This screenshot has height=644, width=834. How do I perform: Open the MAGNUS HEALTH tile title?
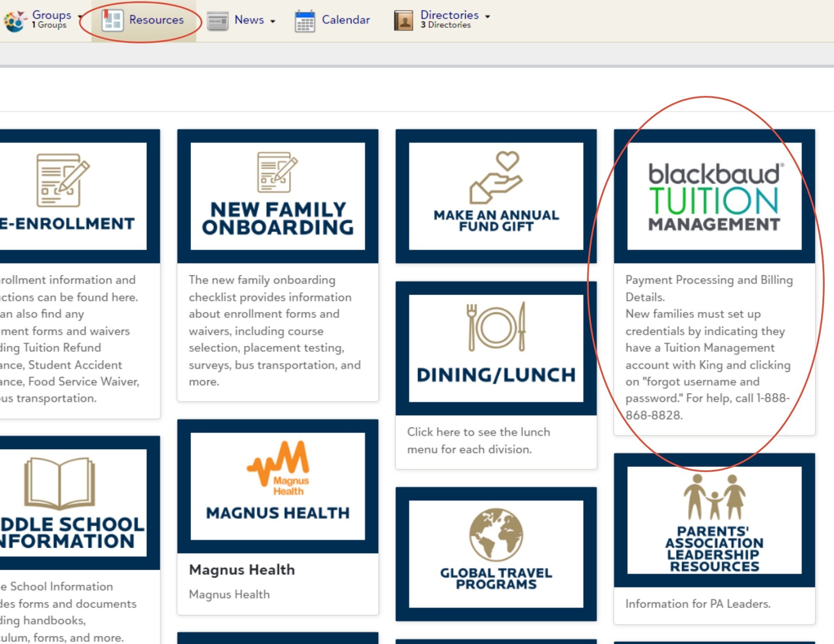(278, 513)
